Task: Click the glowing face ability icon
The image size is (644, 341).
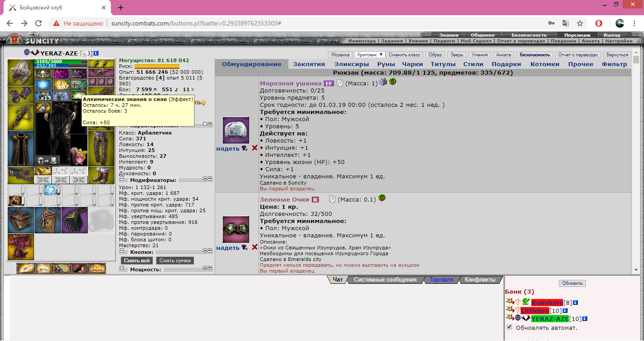Action: click(x=97, y=268)
